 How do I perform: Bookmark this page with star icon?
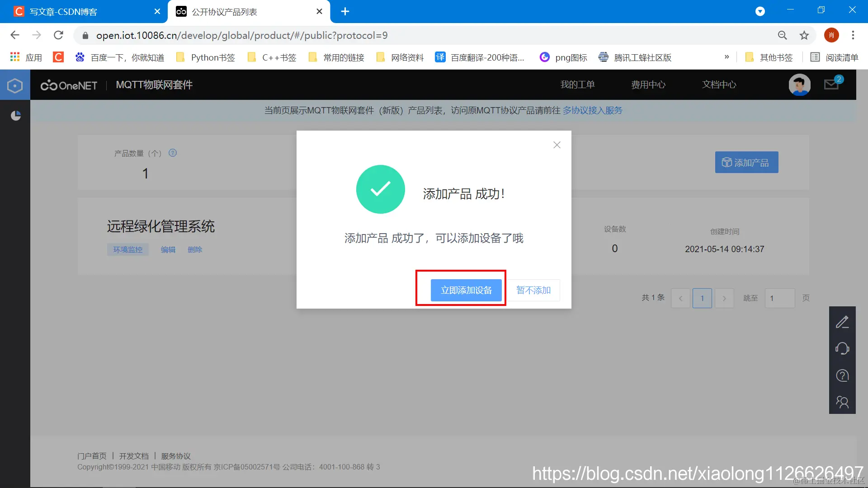[x=804, y=35]
